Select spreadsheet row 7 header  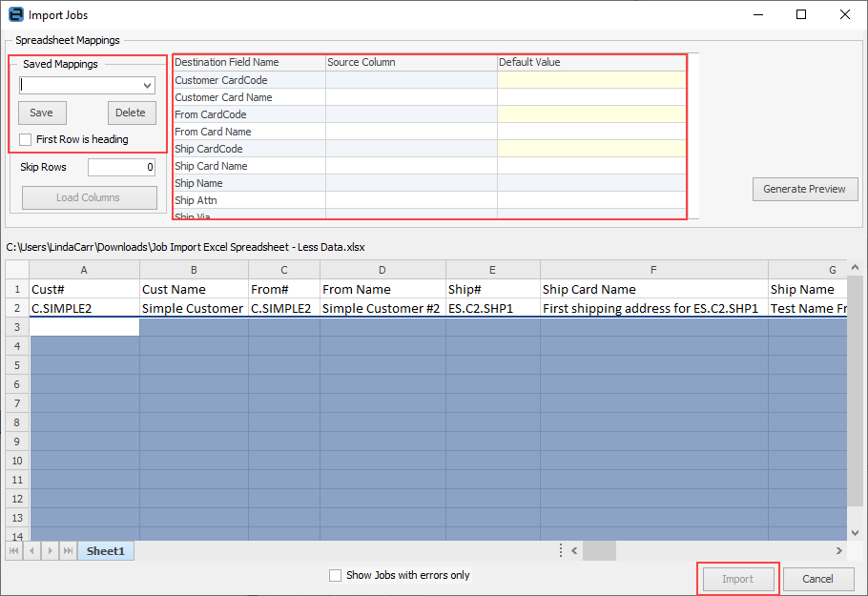[17, 403]
